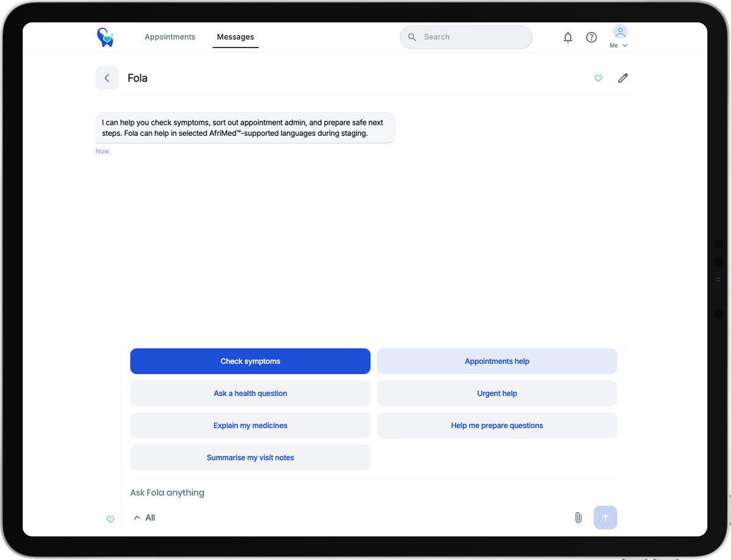Go back with the chevron button
Screen dimensions: 731x560
click(x=107, y=78)
